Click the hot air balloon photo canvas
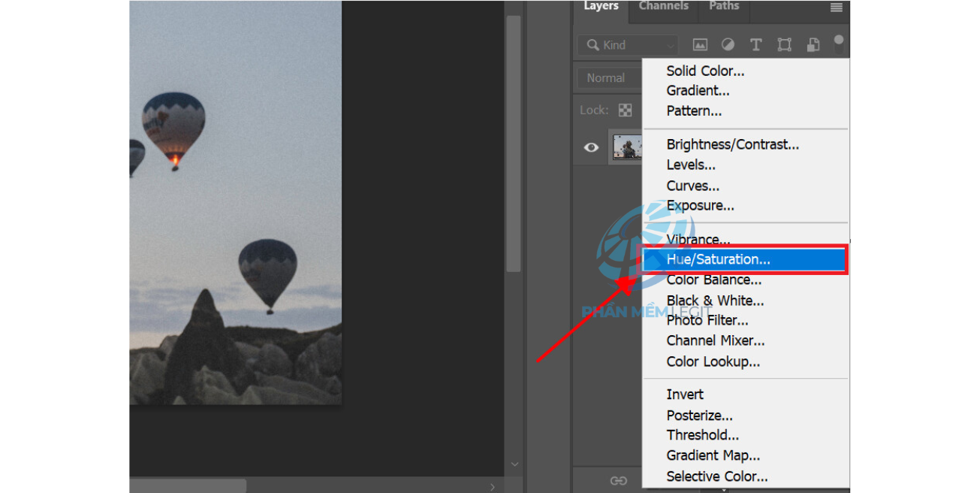The image size is (980, 493). click(235, 202)
